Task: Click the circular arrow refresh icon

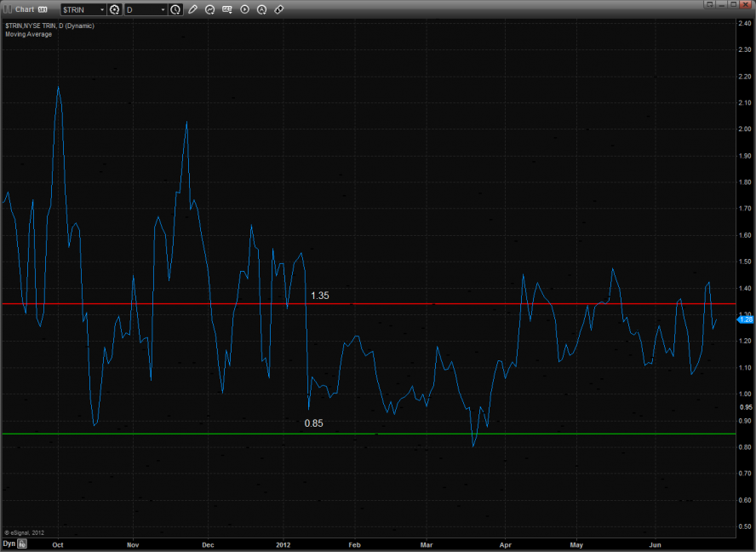Action: click(210, 9)
